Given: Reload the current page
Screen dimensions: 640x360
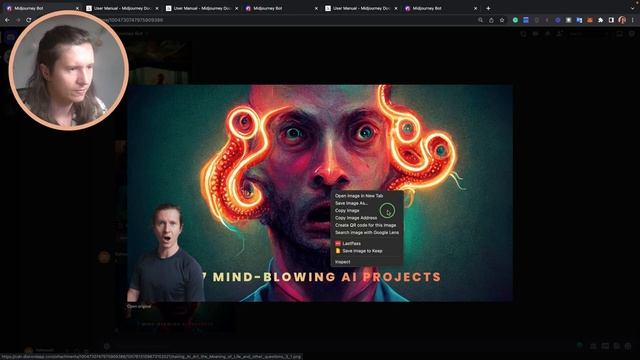Looking at the screenshot, I should point(29,20).
